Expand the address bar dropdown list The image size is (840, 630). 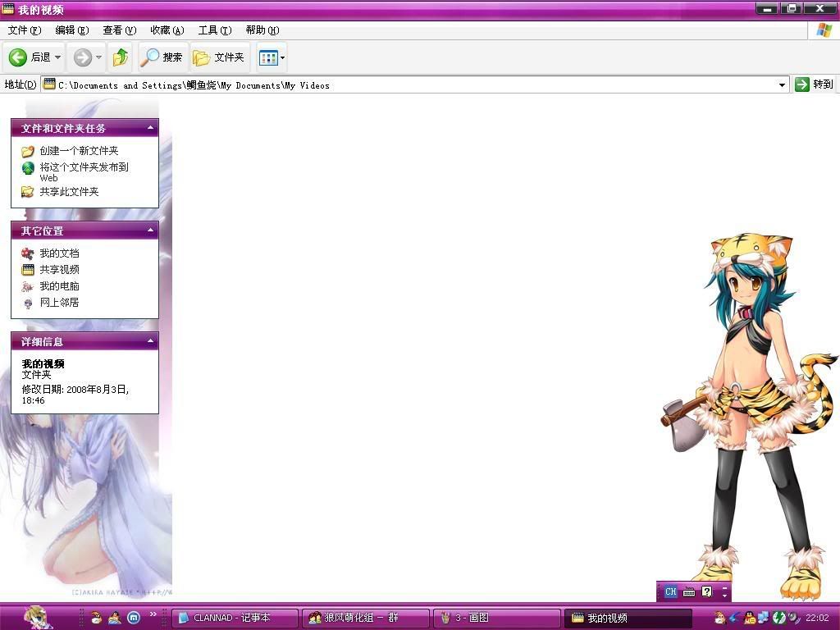tap(782, 84)
